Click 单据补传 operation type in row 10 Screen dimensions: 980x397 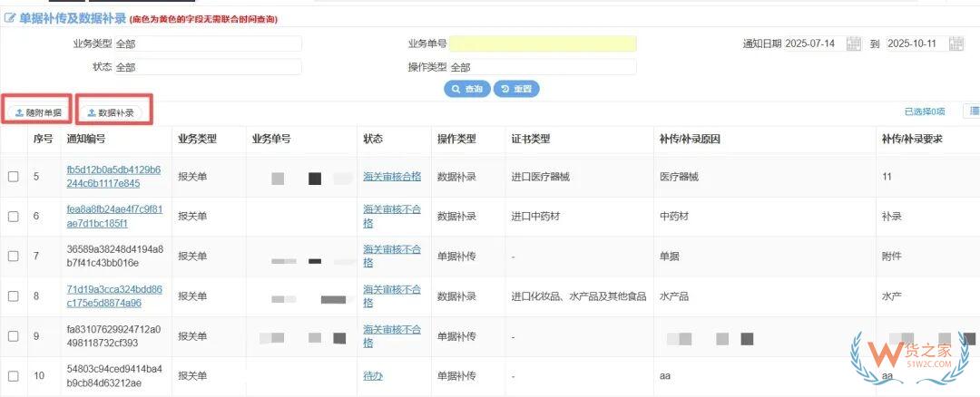456,376
